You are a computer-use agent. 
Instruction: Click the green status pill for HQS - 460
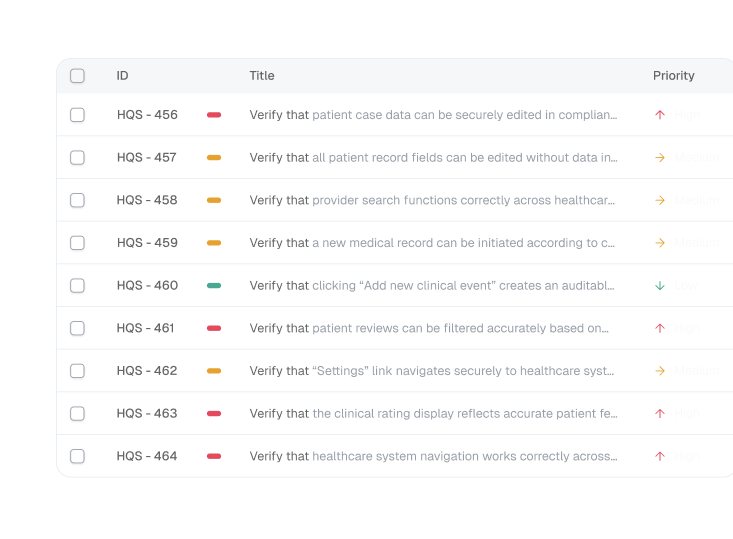click(x=214, y=286)
